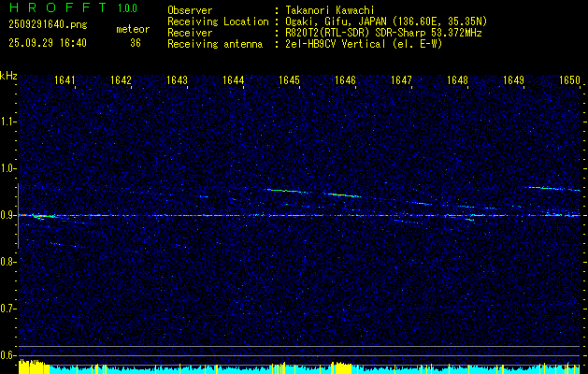The height and width of the screenshot is (374, 588).
Task: Click the observer name Takanori Kawachi
Action: click(x=329, y=10)
